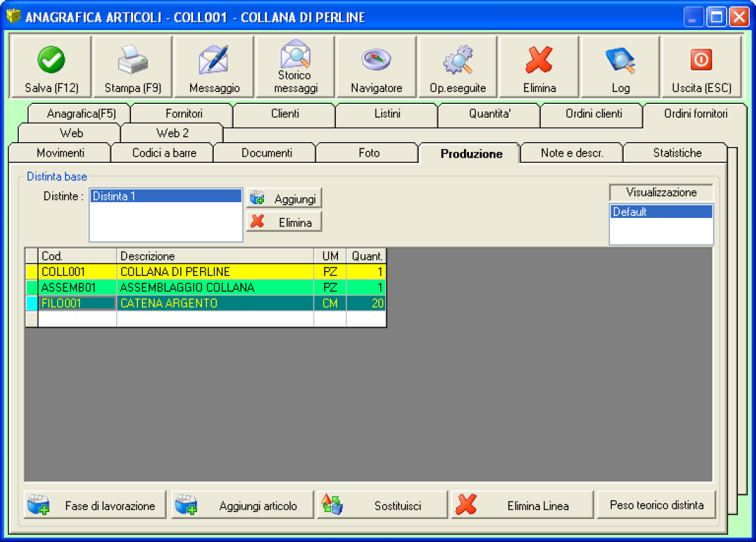Viewport: 756px width, 542px height.
Task: Open the Log book icon
Action: click(620, 60)
